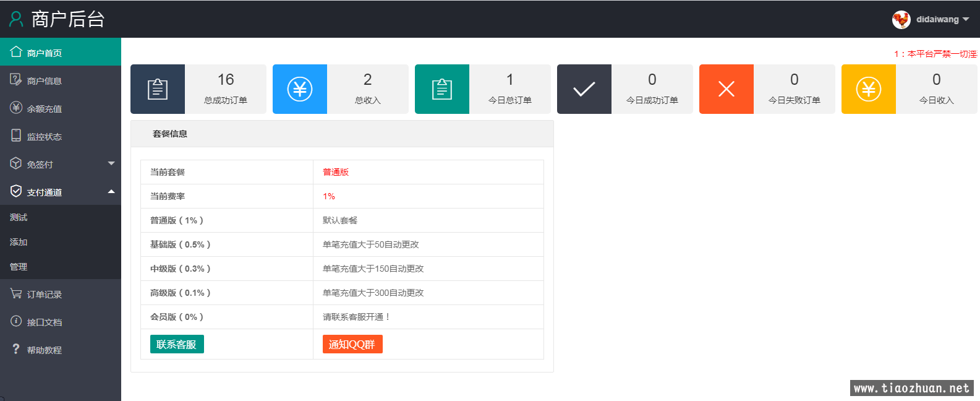This screenshot has width=980, height=401.
Task: Open the didaiwang user dropdown arrow
Action: tap(966, 19)
